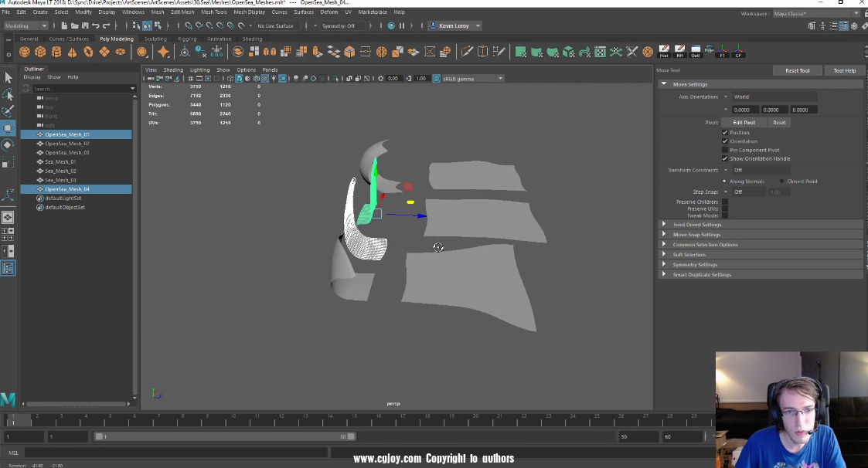The width and height of the screenshot is (868, 468).
Task: Click the Edit Pivot button
Action: (744, 122)
